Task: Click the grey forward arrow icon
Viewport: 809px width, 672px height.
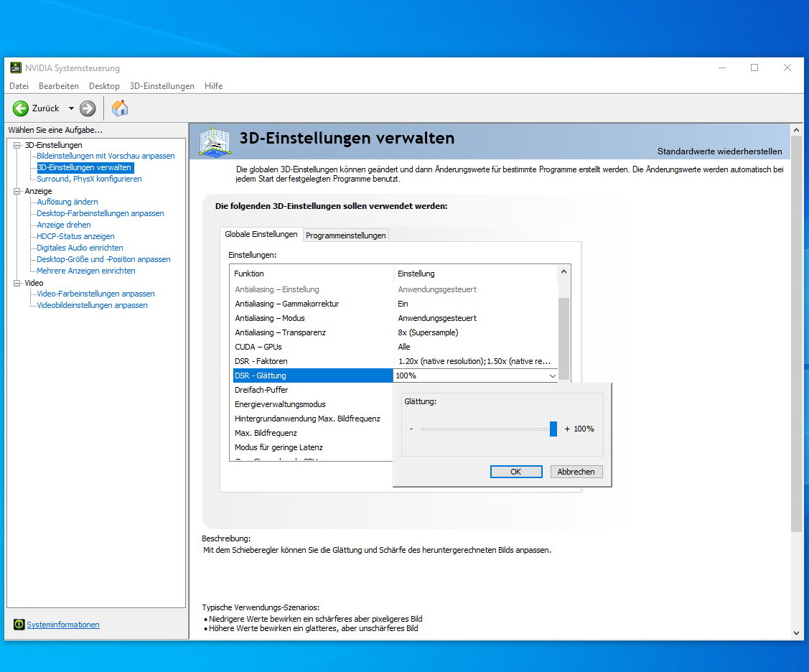Action: pos(88,108)
